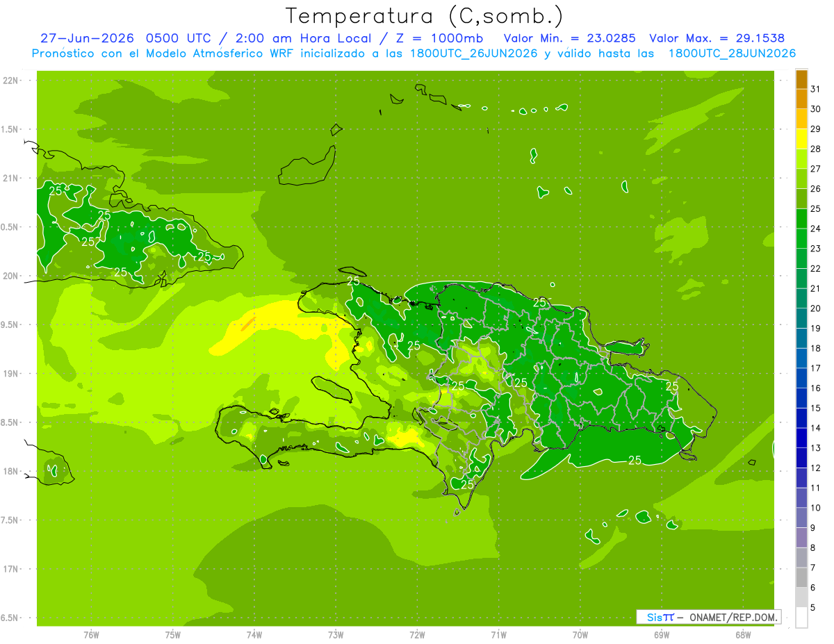834x644 pixels.
Task: Pick the blue segment between 16 and 17
Action: (801, 378)
